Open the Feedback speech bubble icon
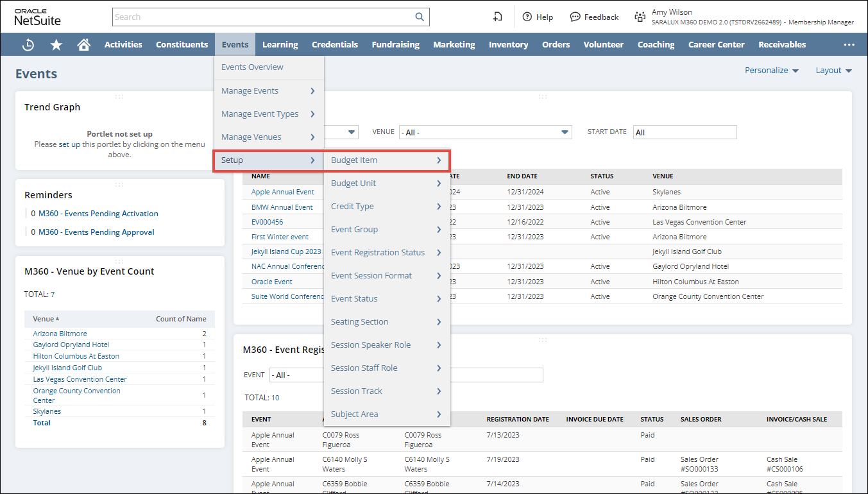 [575, 17]
